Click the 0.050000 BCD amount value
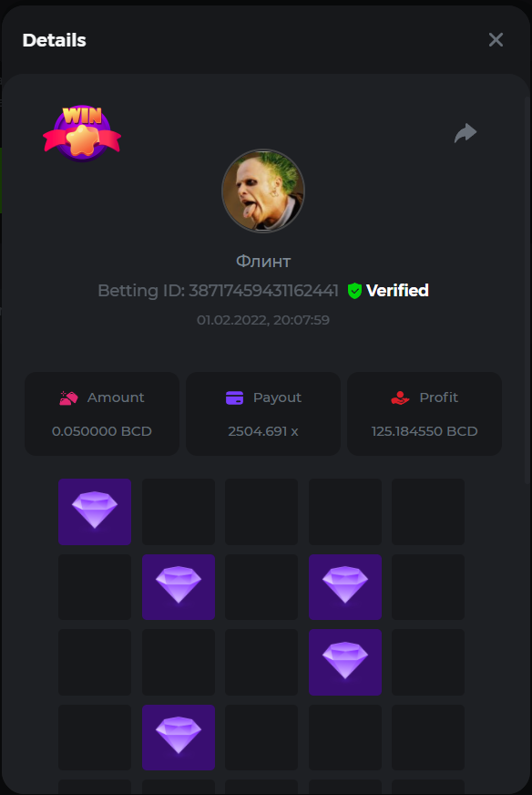 (102, 431)
